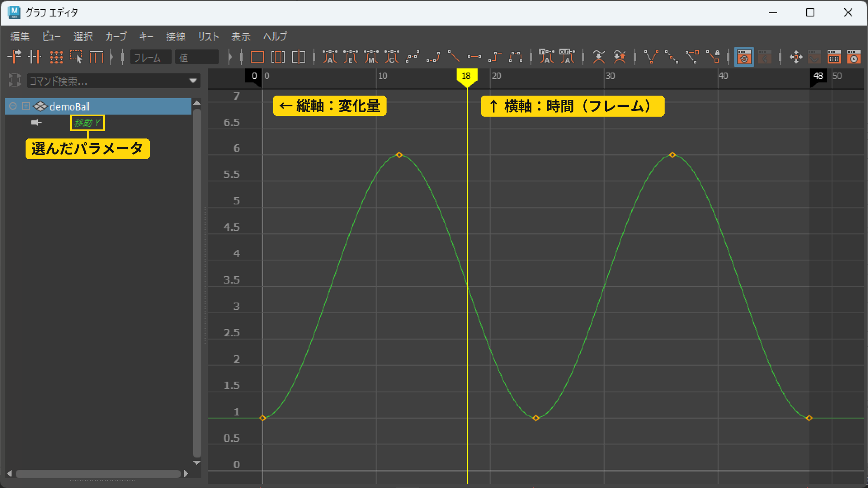868x488 pixels.
Task: Apply the tangent icon labeled M
Action: tap(371, 57)
